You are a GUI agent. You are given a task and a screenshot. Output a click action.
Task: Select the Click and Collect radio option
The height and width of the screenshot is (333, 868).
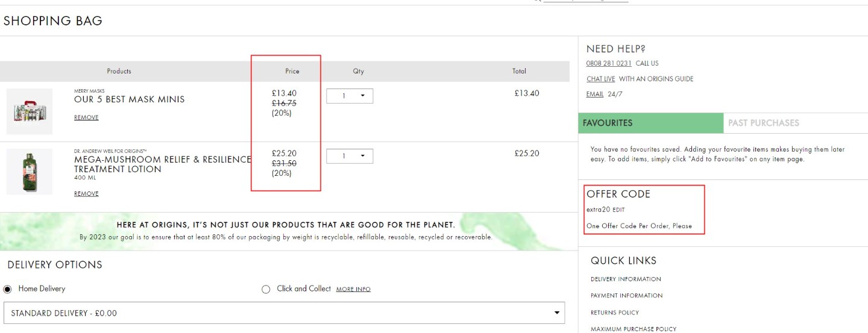click(x=266, y=289)
